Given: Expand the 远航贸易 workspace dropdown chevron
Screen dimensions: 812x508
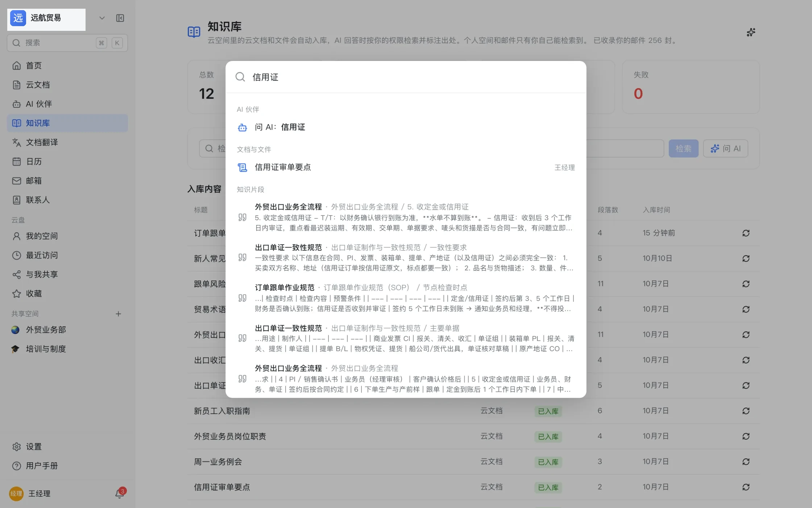Looking at the screenshot, I should (102, 18).
